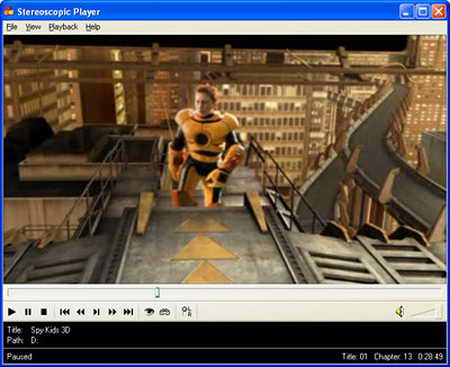Open the View menu
The image size is (450, 367).
(x=33, y=27)
